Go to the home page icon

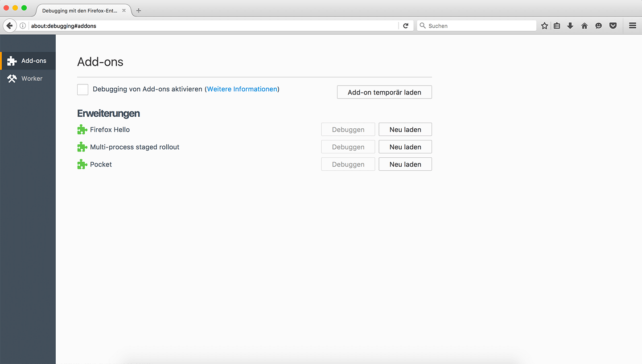coord(584,26)
